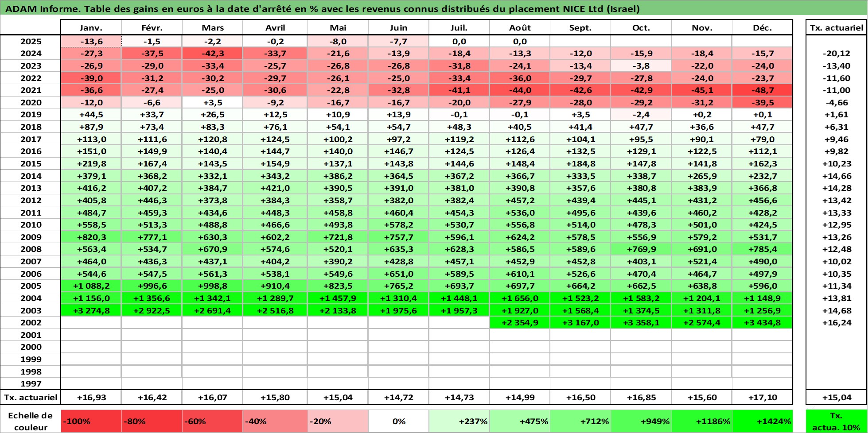Select cell +3,5 for March 2020
868x433 pixels.
click(212, 102)
